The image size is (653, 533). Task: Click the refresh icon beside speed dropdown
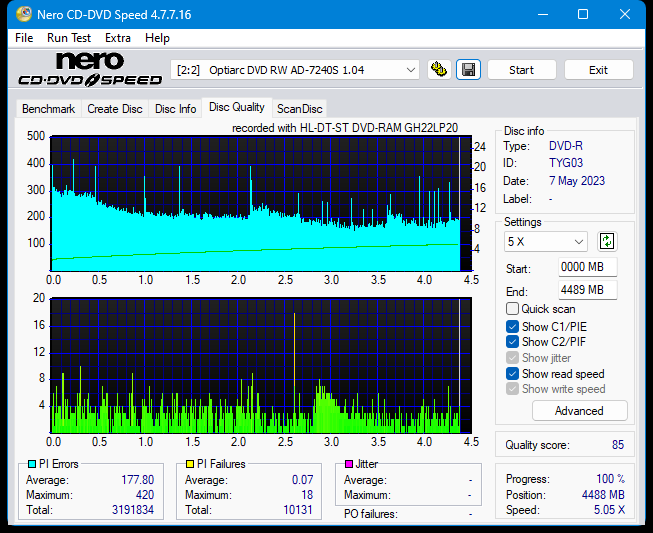click(x=606, y=241)
